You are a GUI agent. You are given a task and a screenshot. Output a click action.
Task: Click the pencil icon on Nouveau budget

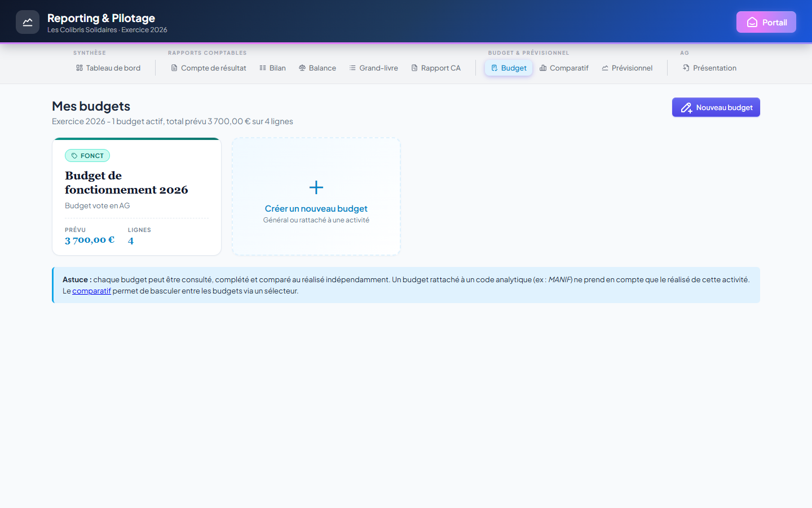point(686,107)
